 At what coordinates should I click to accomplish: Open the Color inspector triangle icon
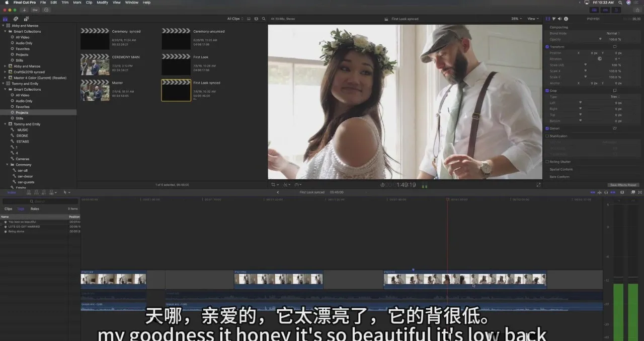tap(554, 19)
